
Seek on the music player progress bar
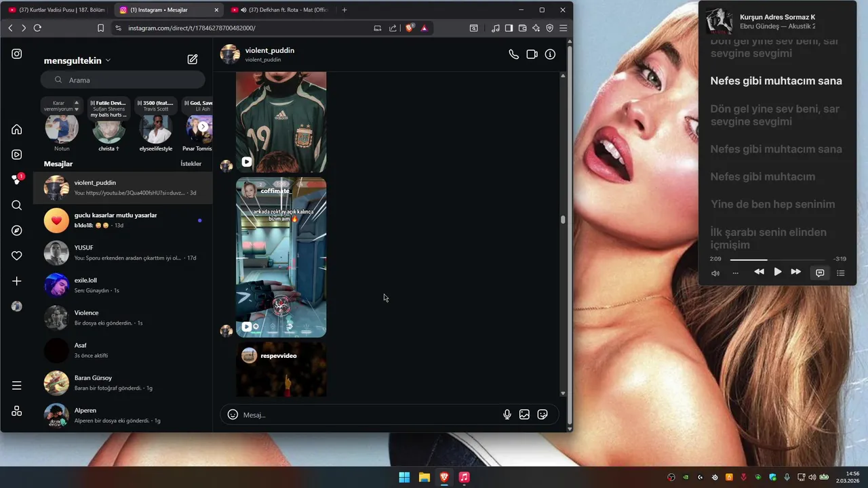point(777,260)
